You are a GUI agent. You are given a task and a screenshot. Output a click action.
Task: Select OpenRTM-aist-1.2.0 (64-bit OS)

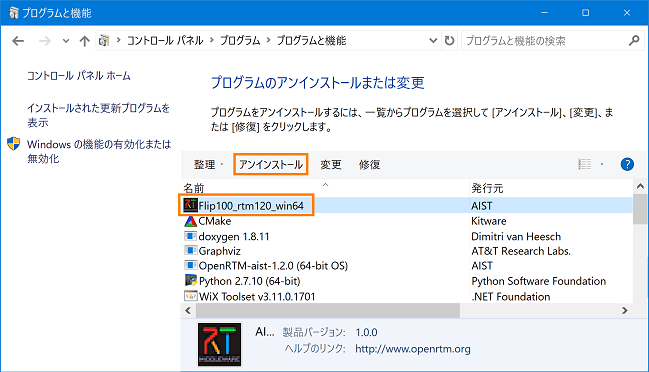point(273,266)
